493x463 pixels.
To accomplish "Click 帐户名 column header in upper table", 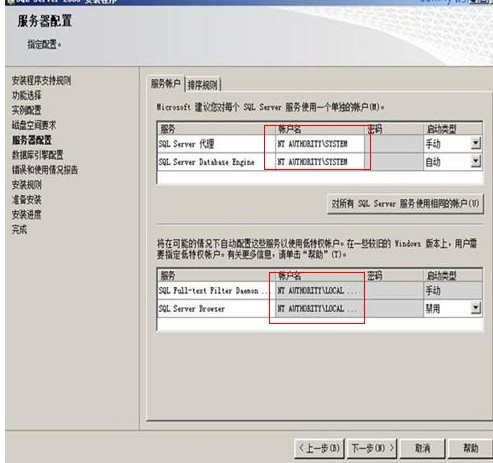I will (321, 129).
